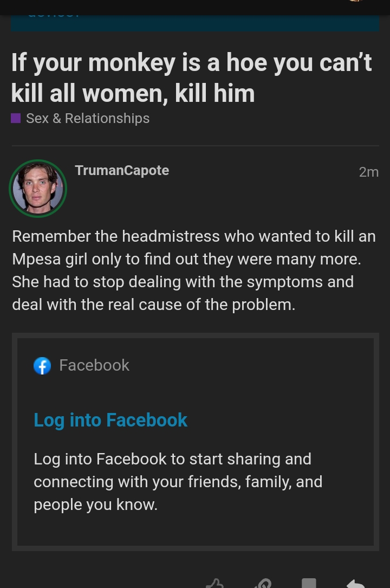Click the post body about the headmistress

click(193, 270)
